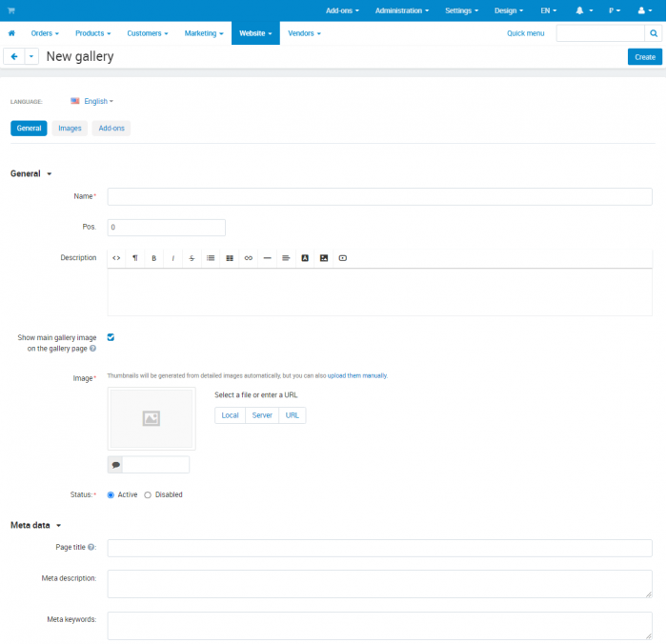This screenshot has height=644, width=667.
Task: Click the US flag language icon
Action: click(75, 101)
